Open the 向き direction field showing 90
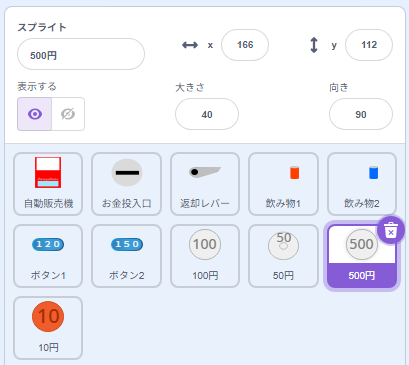This screenshot has height=365, width=409. pyautogui.click(x=361, y=114)
